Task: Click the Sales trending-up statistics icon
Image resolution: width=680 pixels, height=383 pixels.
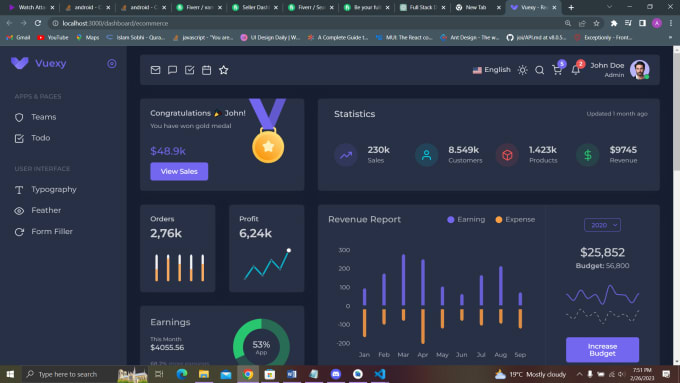Action: click(346, 155)
